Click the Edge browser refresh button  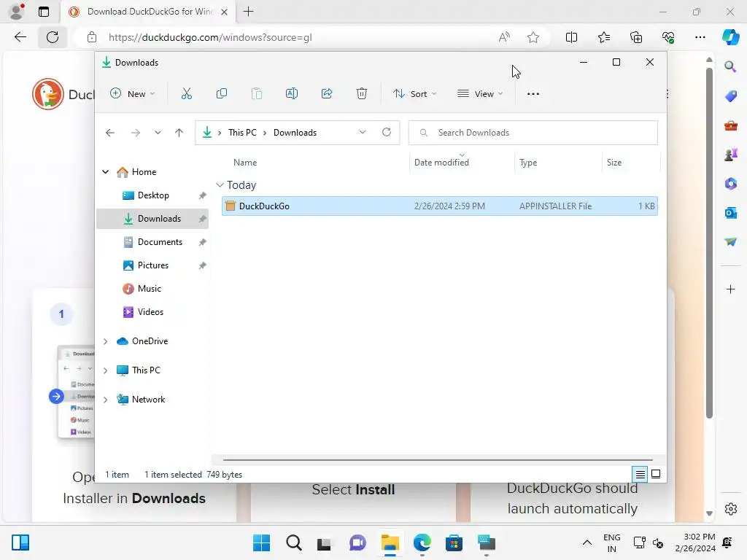(53, 37)
